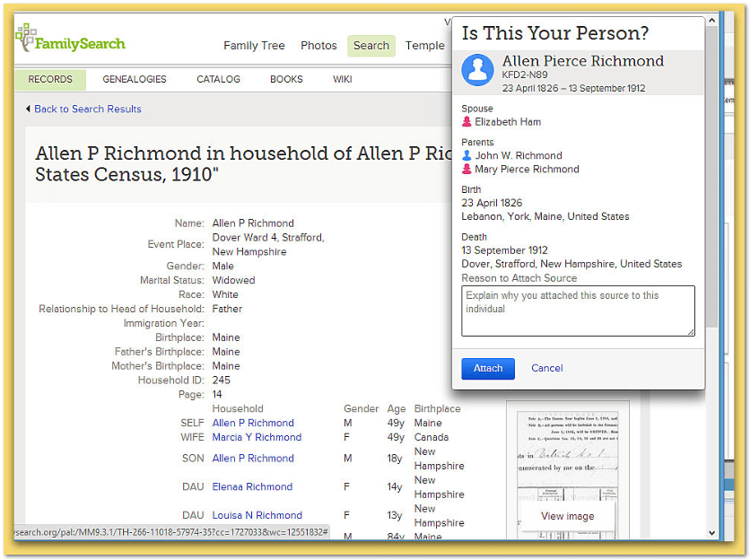The width and height of the screenshot is (750, 560).
Task: Go back to search results link
Action: tap(88, 109)
